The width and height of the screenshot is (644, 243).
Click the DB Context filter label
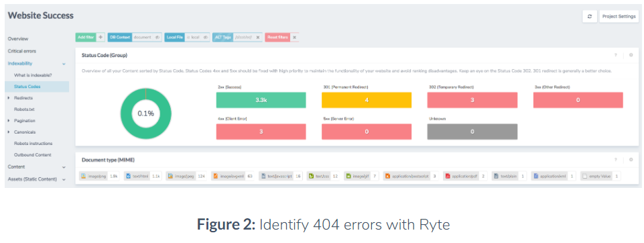click(x=120, y=37)
